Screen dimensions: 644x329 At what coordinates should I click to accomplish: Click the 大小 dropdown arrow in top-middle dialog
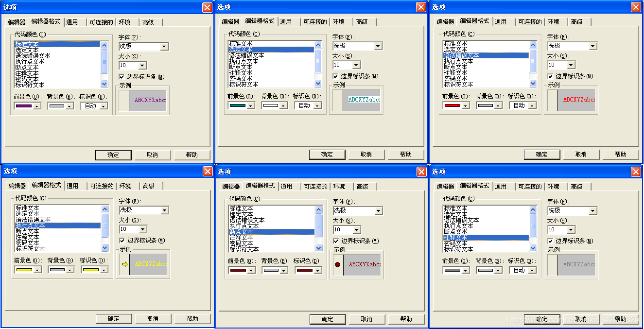click(355, 65)
